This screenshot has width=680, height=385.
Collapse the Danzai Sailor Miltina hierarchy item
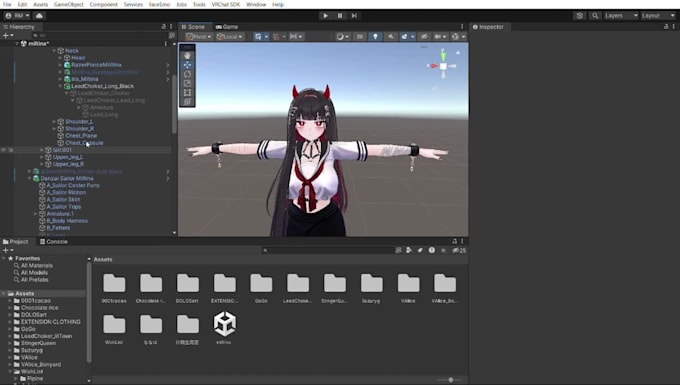pos(30,179)
